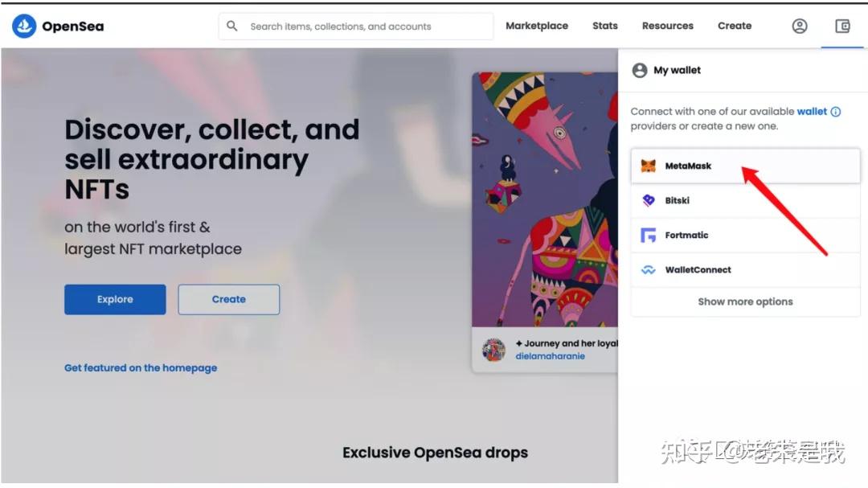Click the Bitski logo icon

[649, 200]
